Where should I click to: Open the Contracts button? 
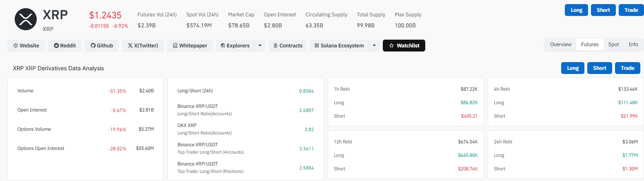288,46
